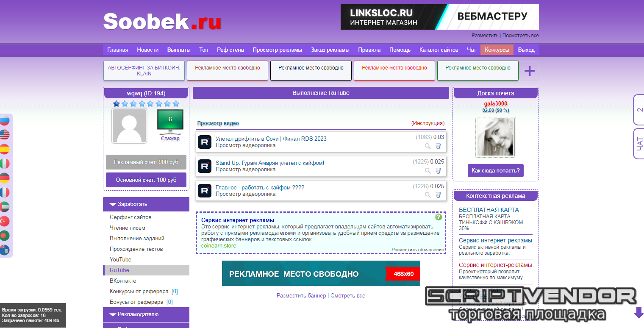Open the side ЧАТ tab

point(639,144)
